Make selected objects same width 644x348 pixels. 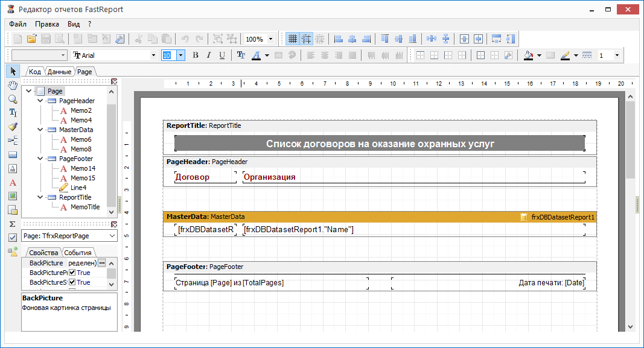click(x=497, y=39)
